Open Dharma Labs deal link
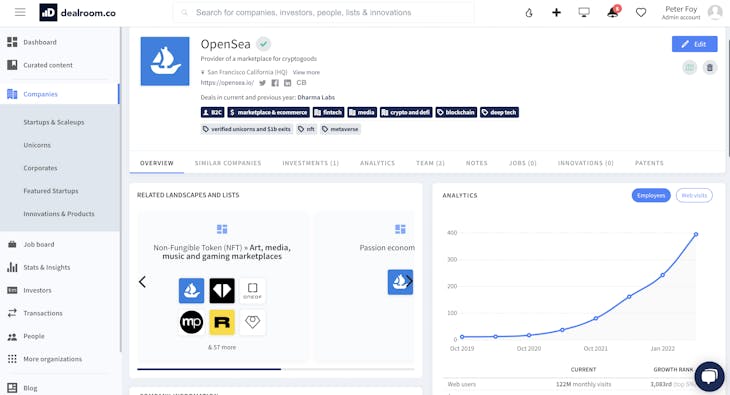Viewport: 730px width, 395px height. point(316,97)
